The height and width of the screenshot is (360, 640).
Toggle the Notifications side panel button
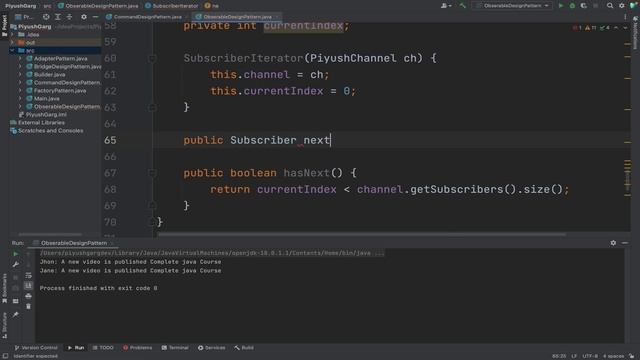(x=636, y=33)
